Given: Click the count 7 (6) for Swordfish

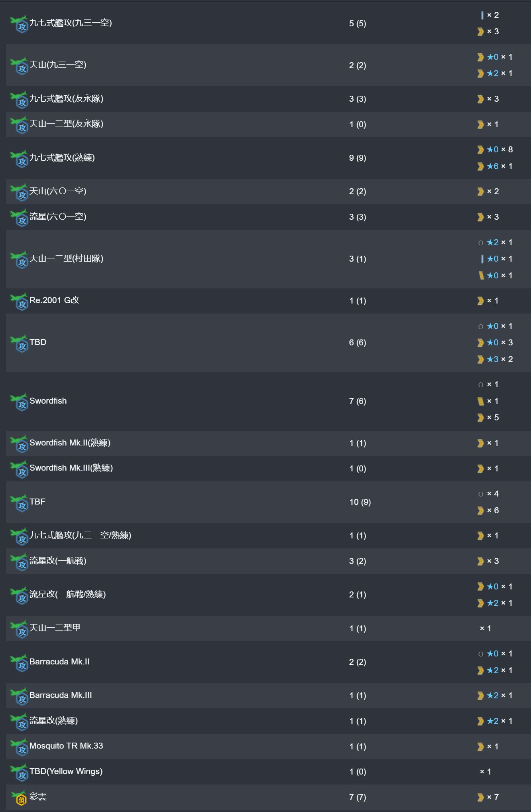Looking at the screenshot, I should pos(358,401).
